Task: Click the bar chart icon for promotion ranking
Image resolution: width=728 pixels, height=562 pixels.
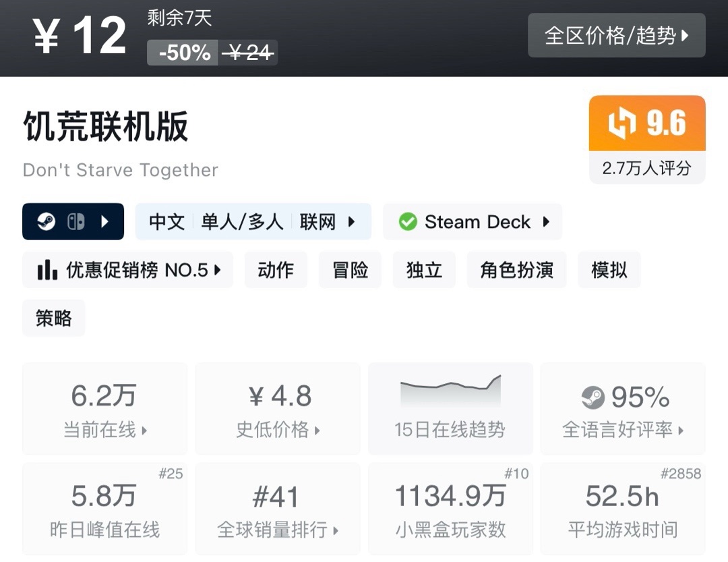Action: tap(47, 271)
